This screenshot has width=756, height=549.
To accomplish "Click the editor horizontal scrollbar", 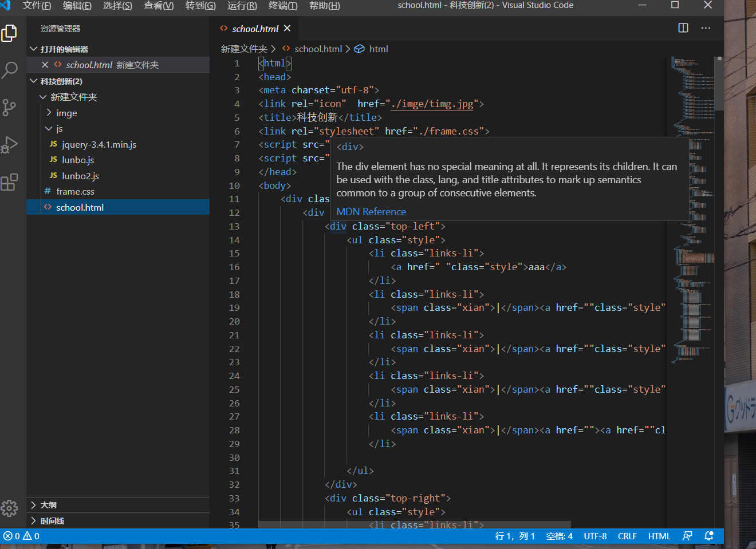I will pos(414,525).
